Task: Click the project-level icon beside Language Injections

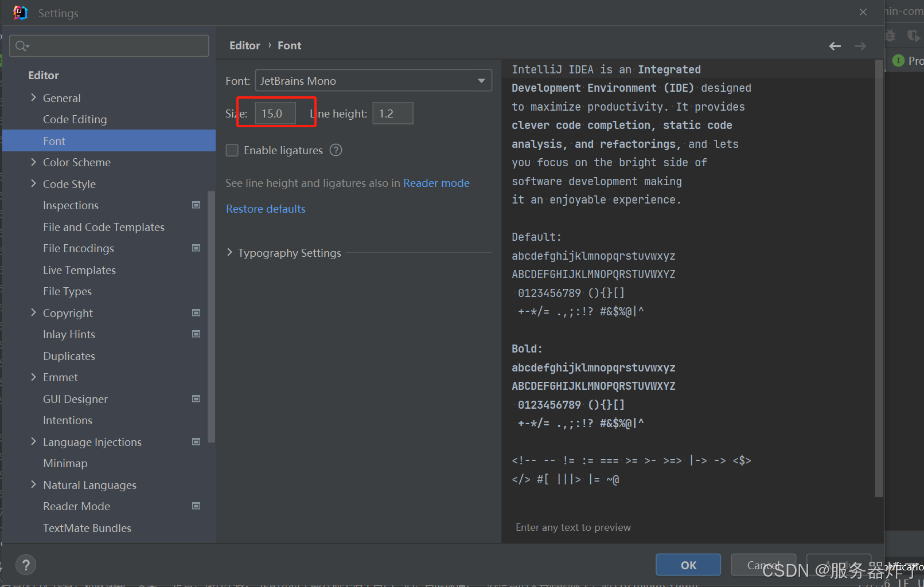Action: coord(196,442)
